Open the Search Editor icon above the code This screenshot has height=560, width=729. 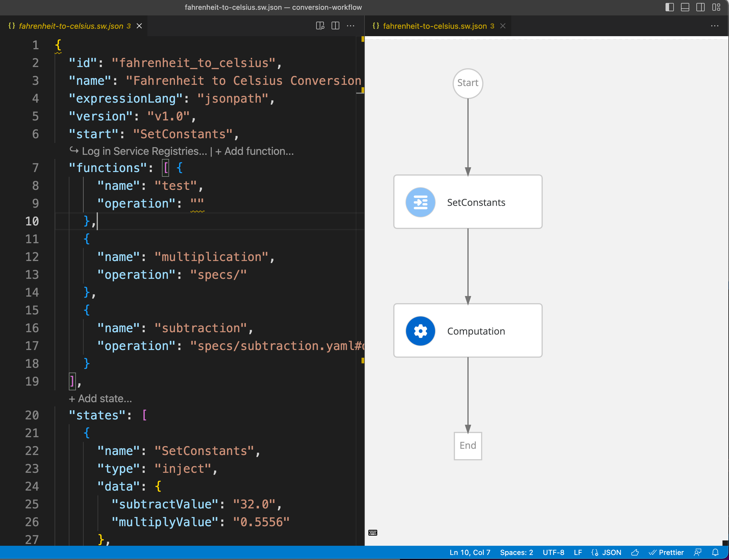320,26
